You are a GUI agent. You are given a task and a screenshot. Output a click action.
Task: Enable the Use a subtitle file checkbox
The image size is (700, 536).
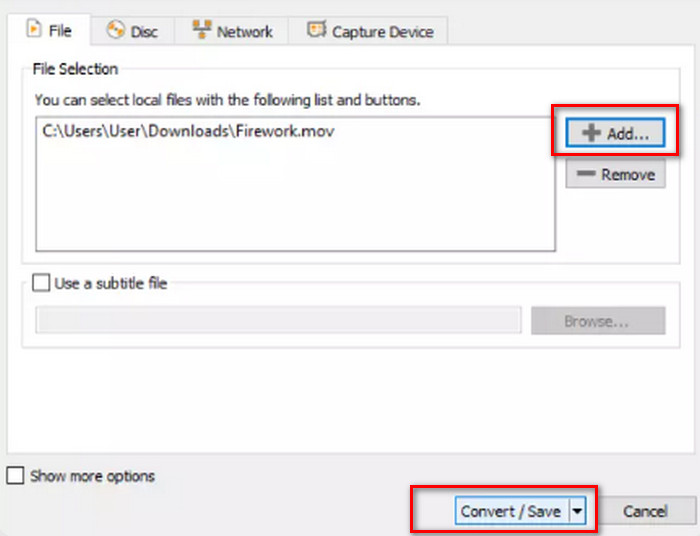pos(41,283)
